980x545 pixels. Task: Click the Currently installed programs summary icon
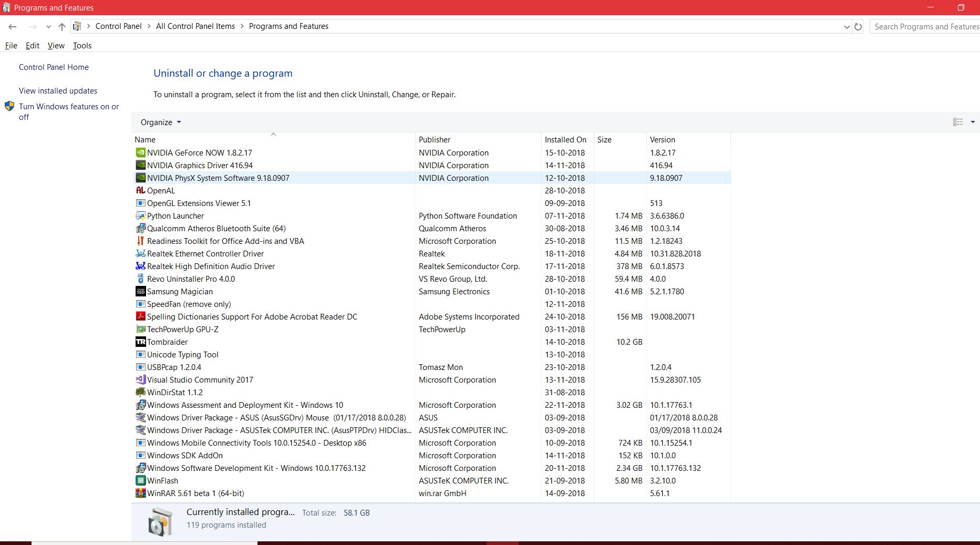point(160,522)
